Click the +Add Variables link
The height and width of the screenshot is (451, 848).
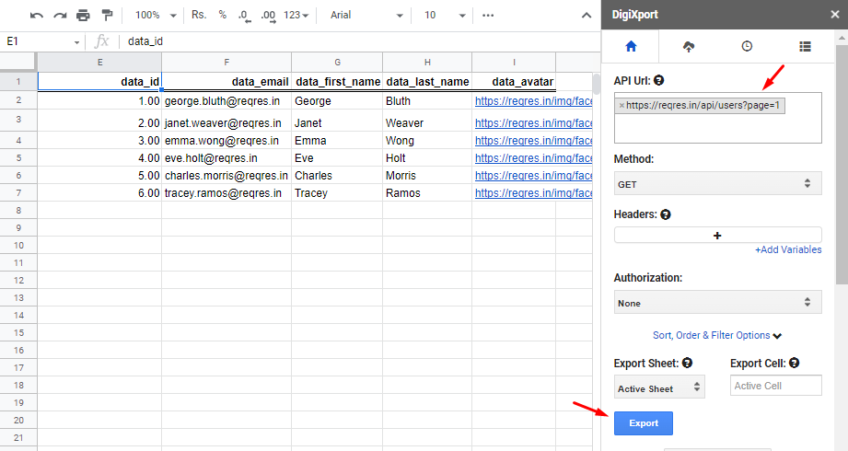coord(788,250)
